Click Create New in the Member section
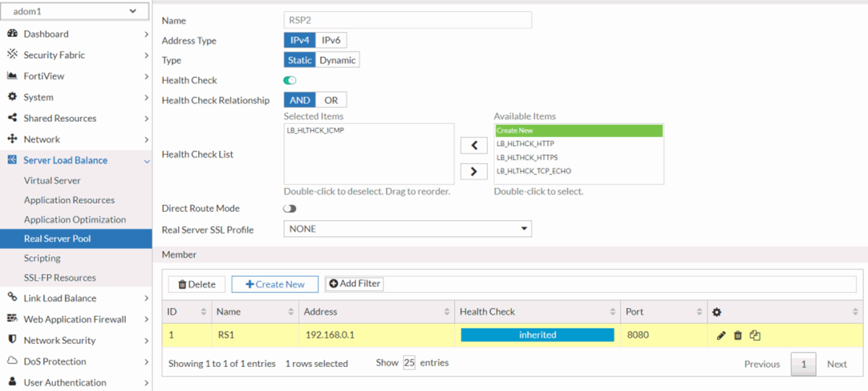 tap(275, 284)
